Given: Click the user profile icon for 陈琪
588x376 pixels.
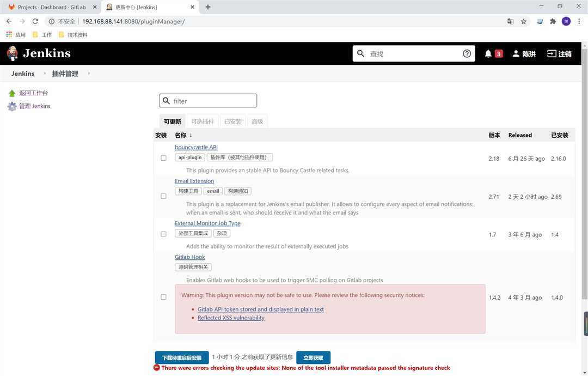Looking at the screenshot, I should (x=516, y=53).
